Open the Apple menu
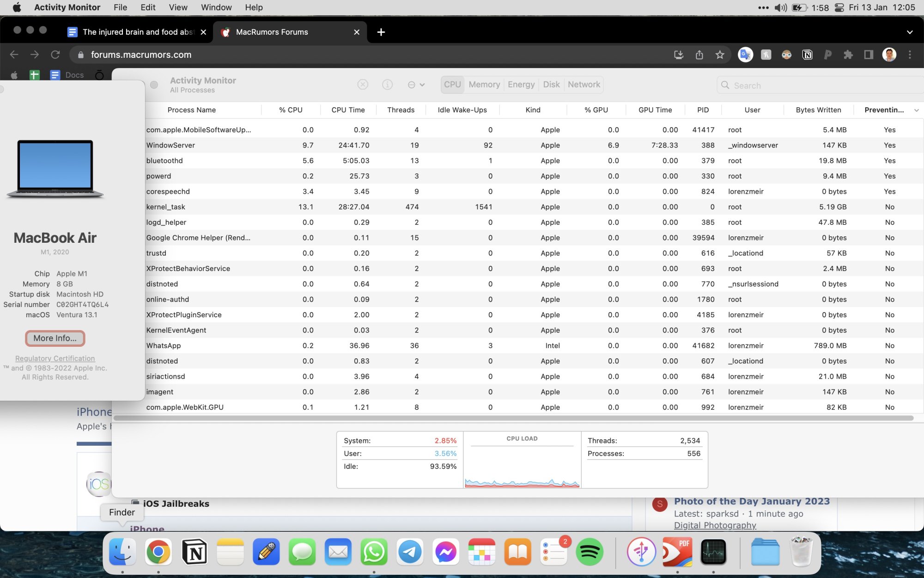Viewport: 924px width, 578px height. click(17, 7)
